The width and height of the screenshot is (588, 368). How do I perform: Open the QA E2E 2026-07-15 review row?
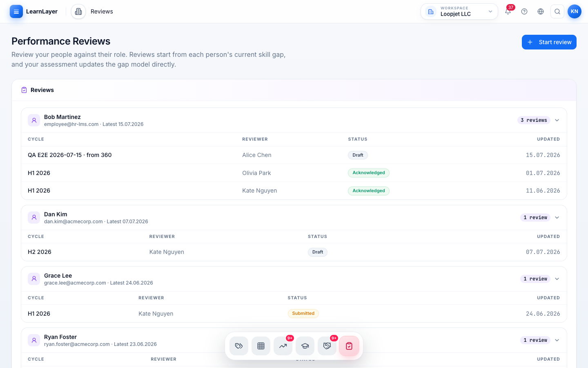(x=294, y=155)
